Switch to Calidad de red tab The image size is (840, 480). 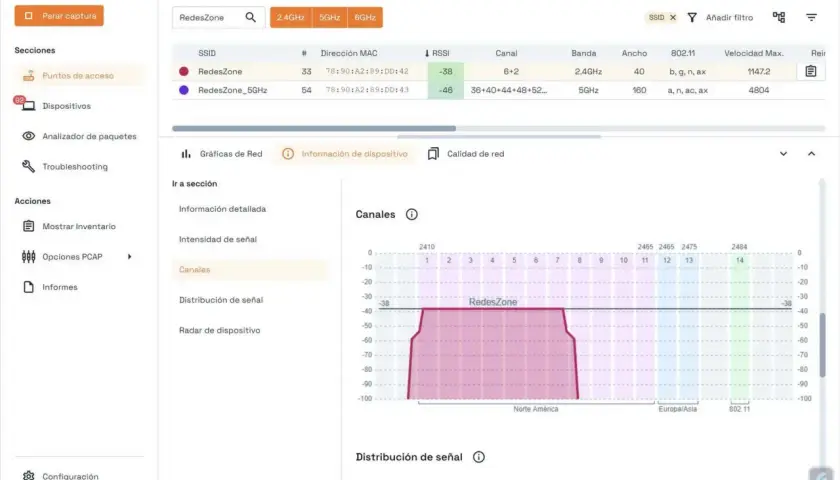pos(466,154)
